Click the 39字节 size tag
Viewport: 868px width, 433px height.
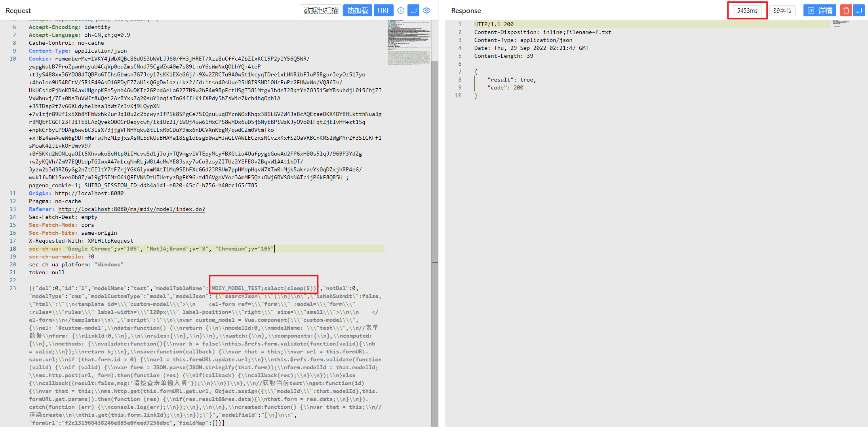[782, 11]
